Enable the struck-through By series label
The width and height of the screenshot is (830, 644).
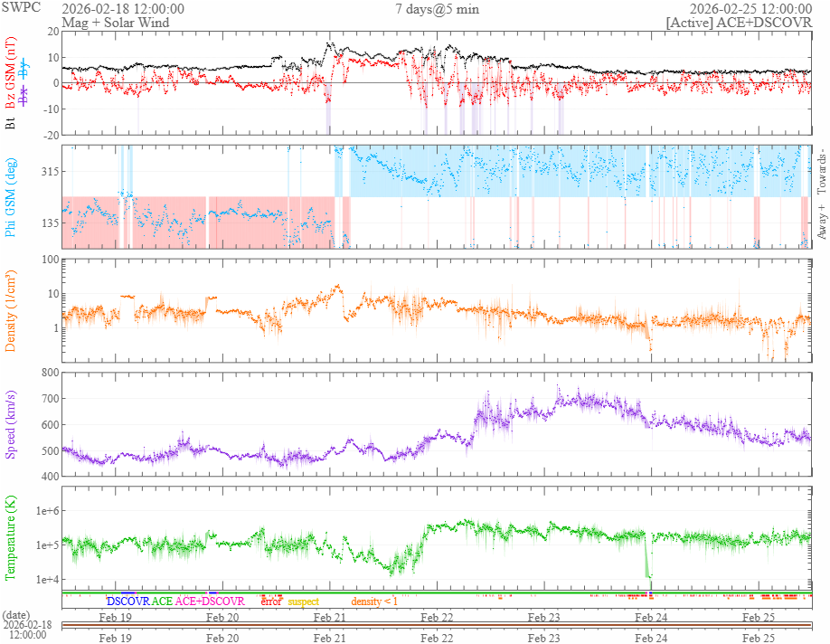(x=24, y=68)
